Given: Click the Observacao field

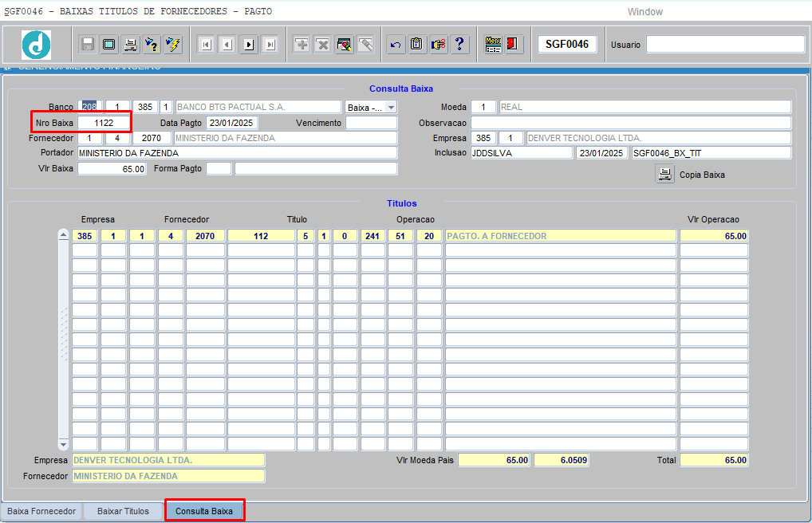Looking at the screenshot, I should 631,123.
